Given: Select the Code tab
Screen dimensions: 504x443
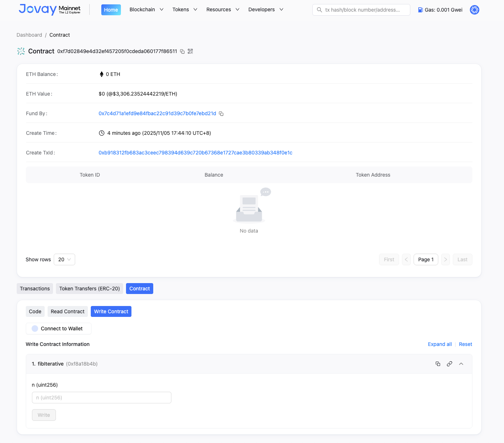Looking at the screenshot, I should (x=35, y=311).
